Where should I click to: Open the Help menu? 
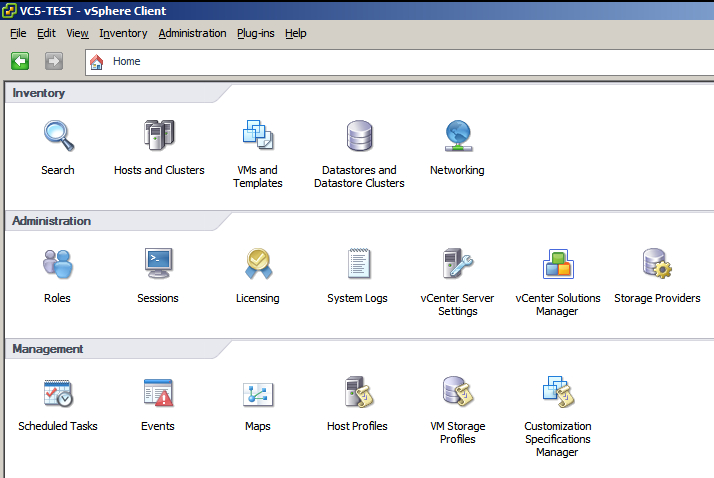pyautogui.click(x=296, y=33)
